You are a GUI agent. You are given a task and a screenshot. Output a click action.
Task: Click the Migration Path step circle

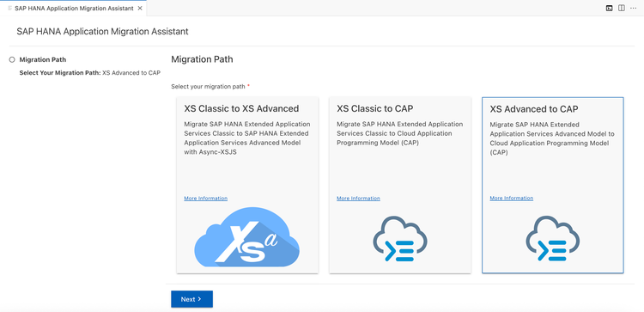12,60
